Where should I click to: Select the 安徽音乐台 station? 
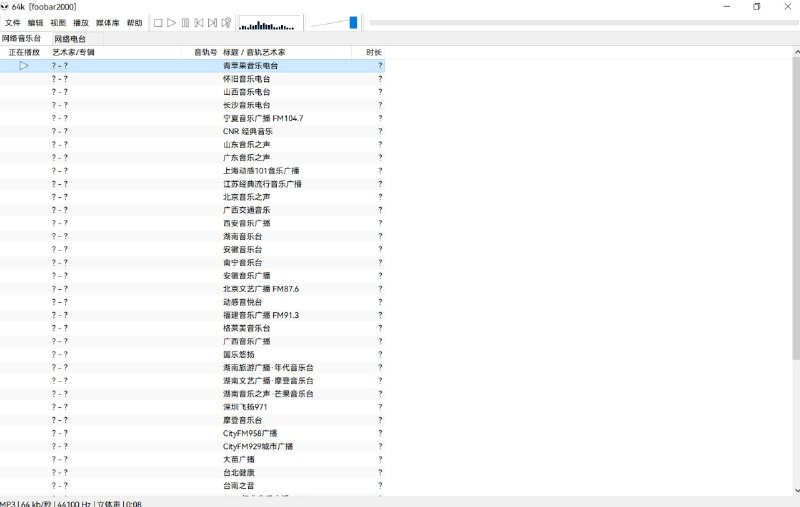tap(192, 249)
